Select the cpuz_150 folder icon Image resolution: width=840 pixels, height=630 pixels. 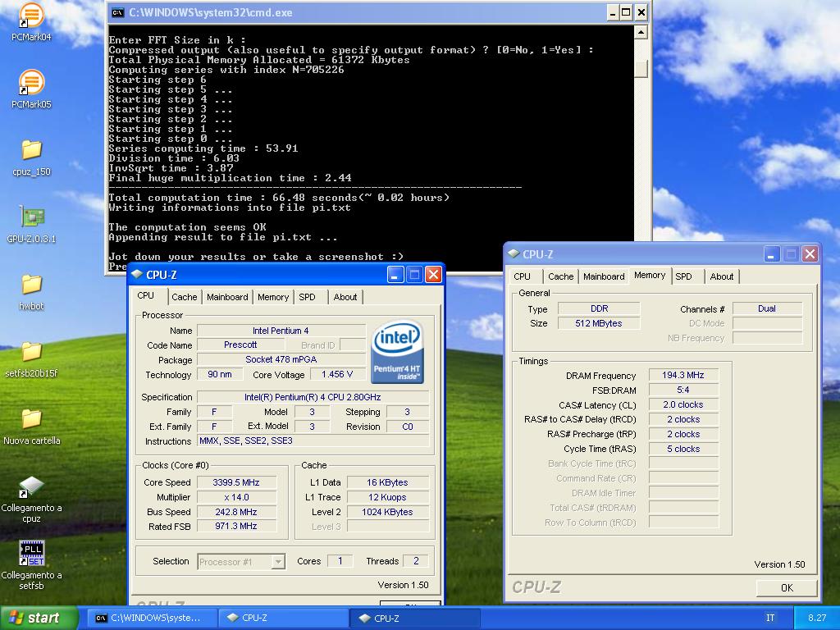pyautogui.click(x=31, y=157)
